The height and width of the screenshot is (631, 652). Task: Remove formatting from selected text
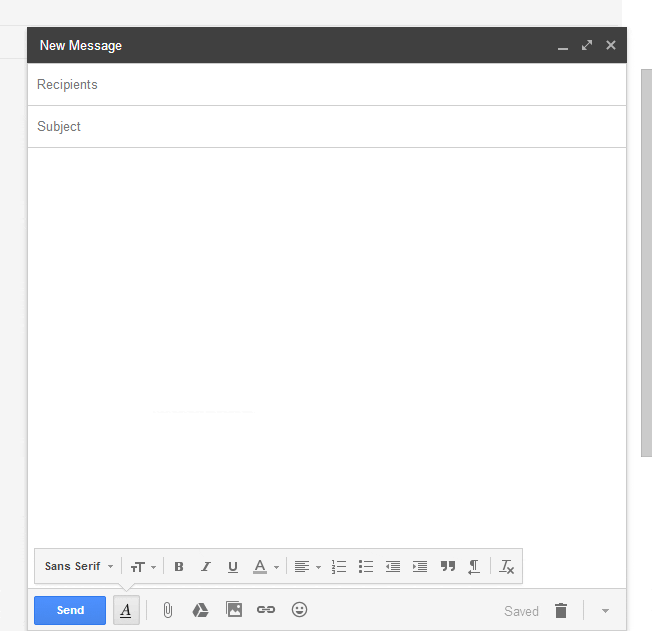507,567
